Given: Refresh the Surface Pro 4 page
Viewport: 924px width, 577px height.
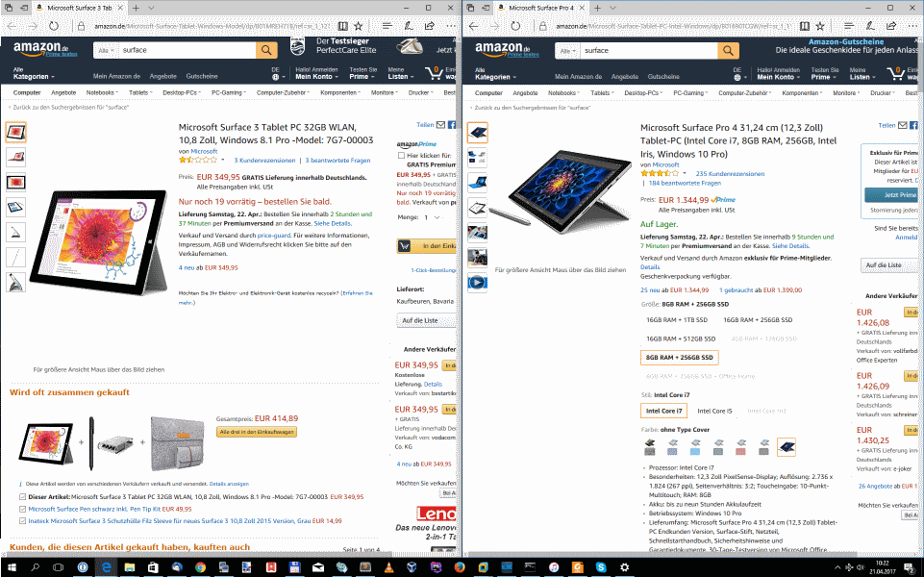Looking at the screenshot, I should 515,26.
